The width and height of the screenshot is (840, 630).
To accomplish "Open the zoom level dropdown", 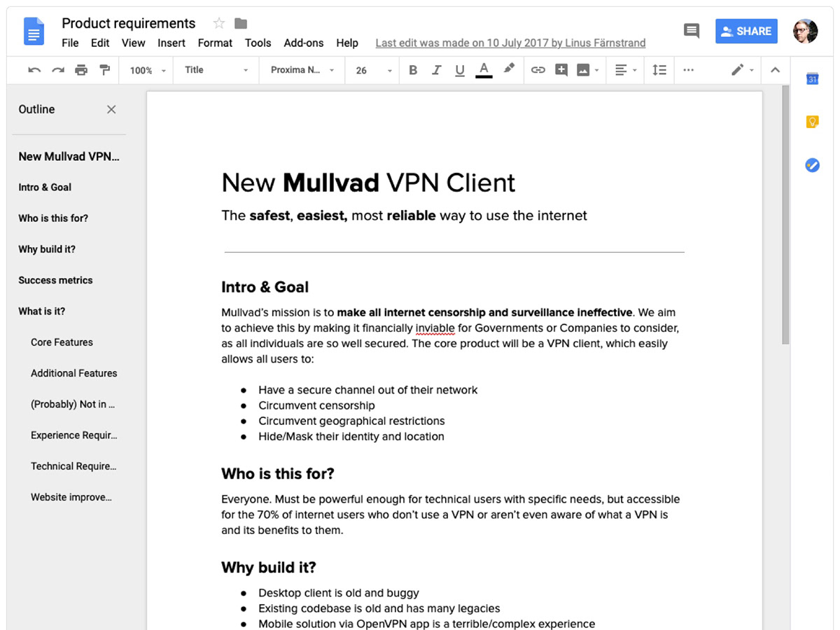I will coord(148,70).
